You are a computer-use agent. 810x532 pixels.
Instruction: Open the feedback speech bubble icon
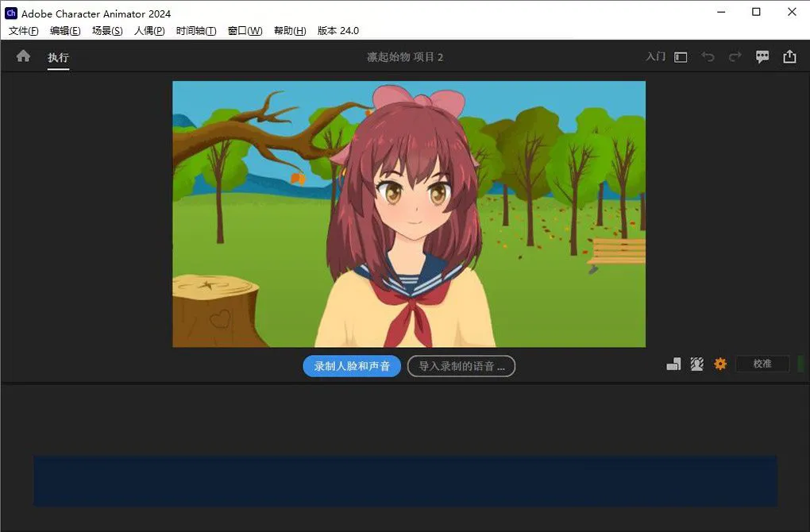(x=762, y=57)
